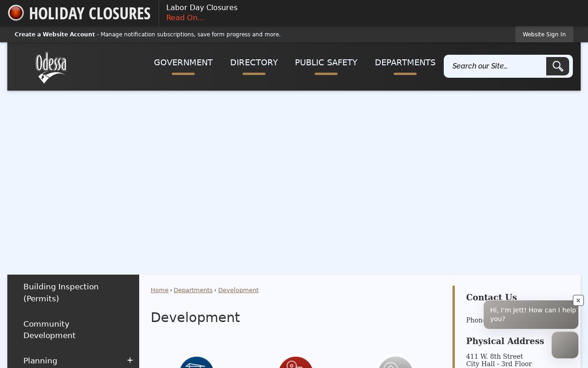
Task: Click the Contact Us heading
Action: pyautogui.click(x=492, y=297)
